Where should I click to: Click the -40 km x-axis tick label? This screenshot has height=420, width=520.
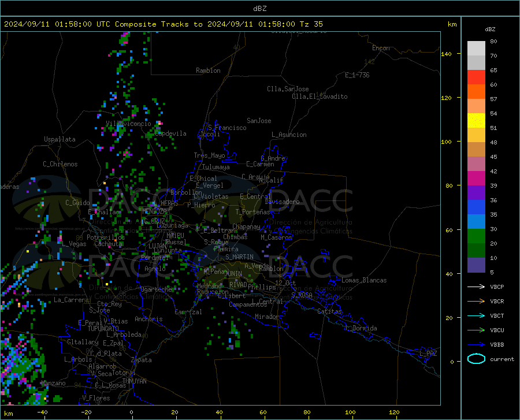pyautogui.click(x=42, y=412)
